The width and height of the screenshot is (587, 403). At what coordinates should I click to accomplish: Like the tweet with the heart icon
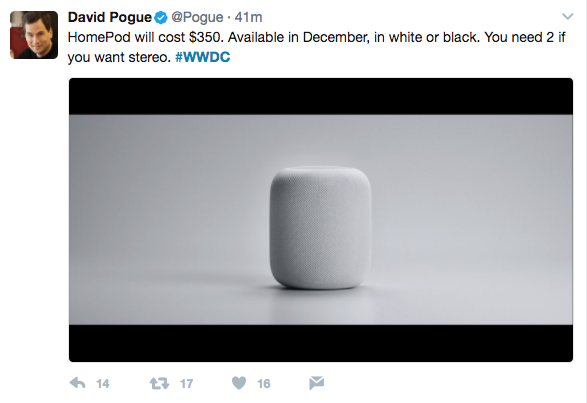click(239, 383)
